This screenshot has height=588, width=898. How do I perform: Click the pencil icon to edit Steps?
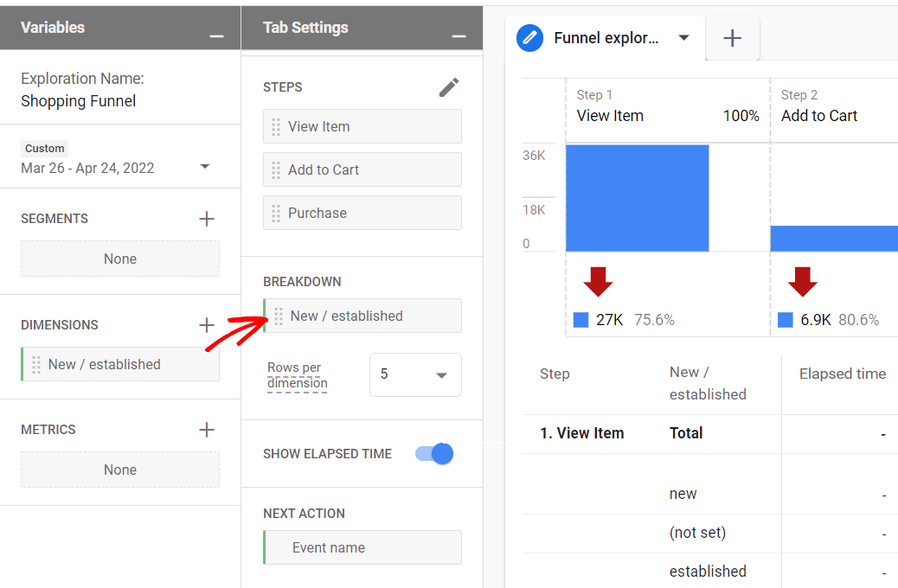point(449,86)
